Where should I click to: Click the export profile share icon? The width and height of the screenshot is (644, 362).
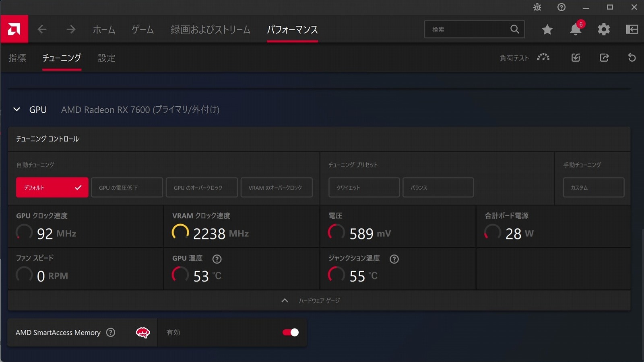604,58
